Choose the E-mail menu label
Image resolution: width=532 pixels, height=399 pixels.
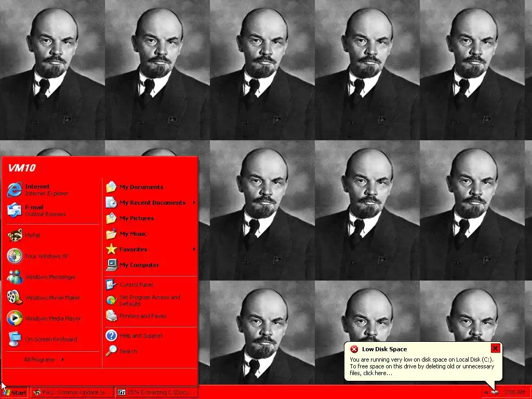click(x=34, y=207)
